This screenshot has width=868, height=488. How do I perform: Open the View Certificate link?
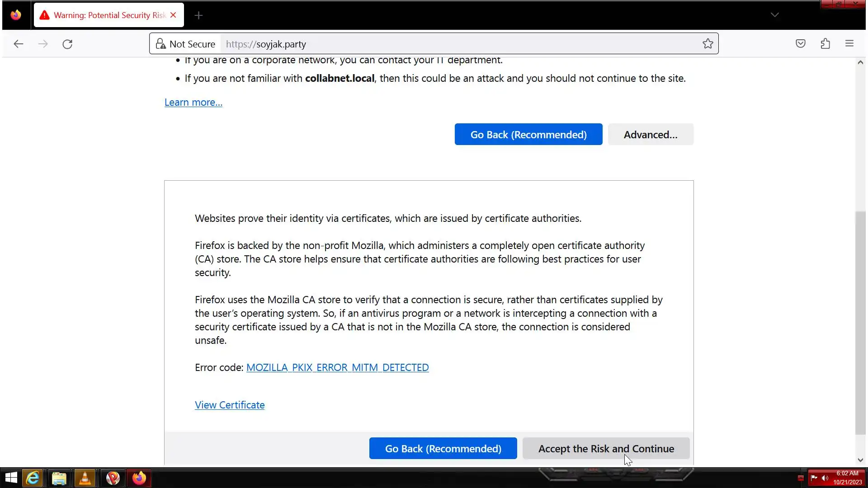[x=230, y=405]
